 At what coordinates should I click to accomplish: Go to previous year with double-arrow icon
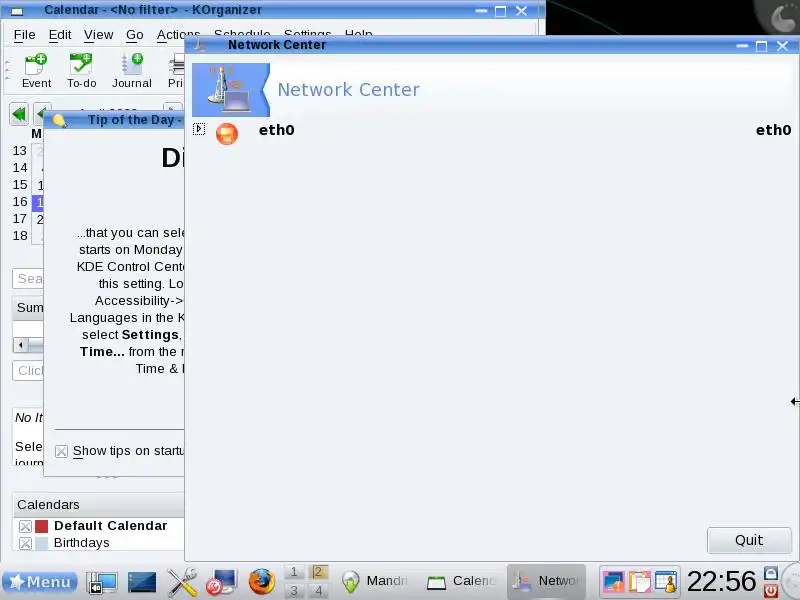pyautogui.click(x=19, y=113)
